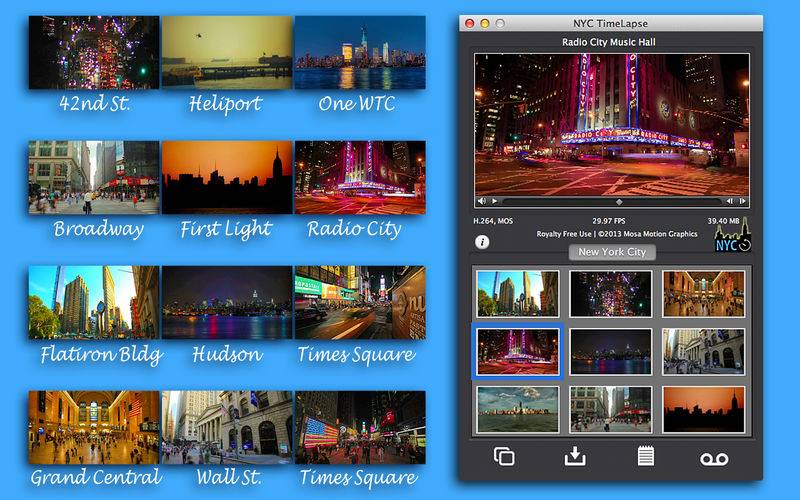Click the large Broadway preview image

(x=94, y=178)
